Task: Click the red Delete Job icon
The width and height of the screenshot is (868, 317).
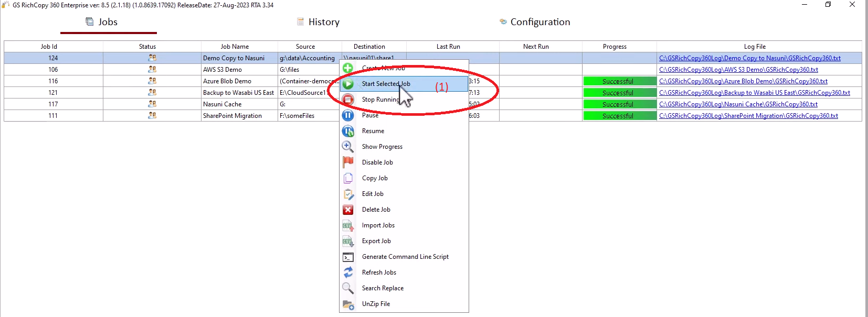Action: click(x=348, y=210)
